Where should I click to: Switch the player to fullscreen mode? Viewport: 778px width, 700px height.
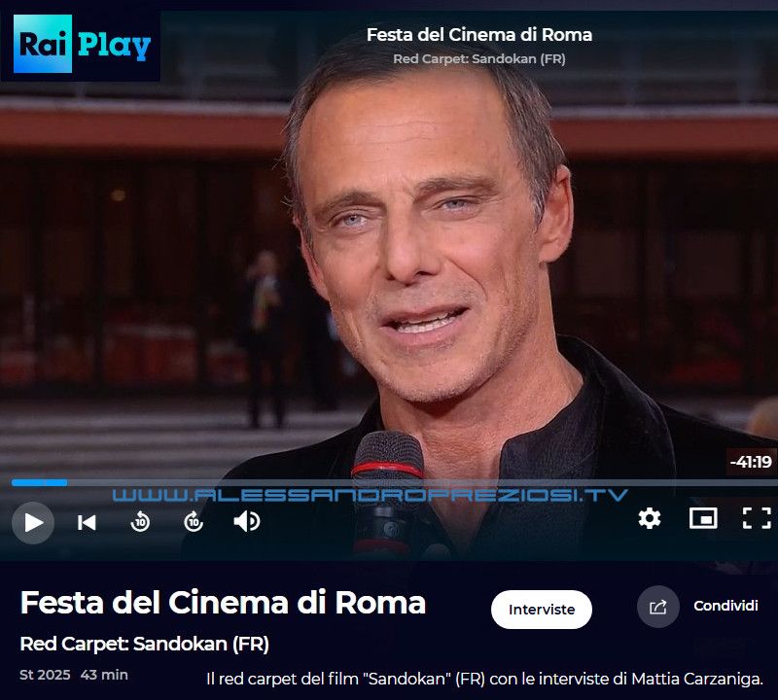(757, 518)
